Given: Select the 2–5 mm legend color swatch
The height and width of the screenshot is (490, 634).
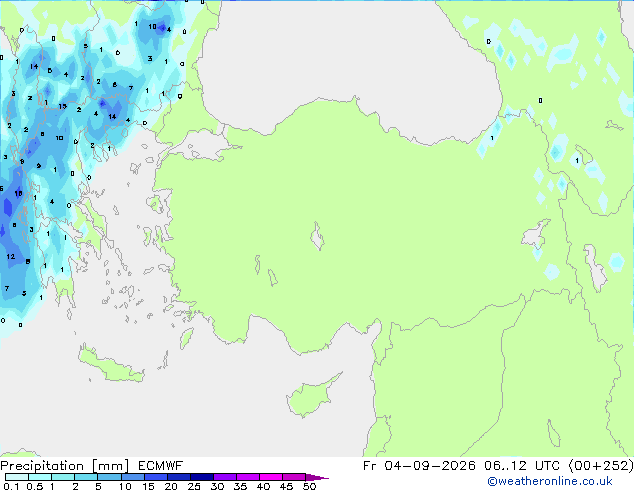Looking at the screenshot, I should coord(86,477).
